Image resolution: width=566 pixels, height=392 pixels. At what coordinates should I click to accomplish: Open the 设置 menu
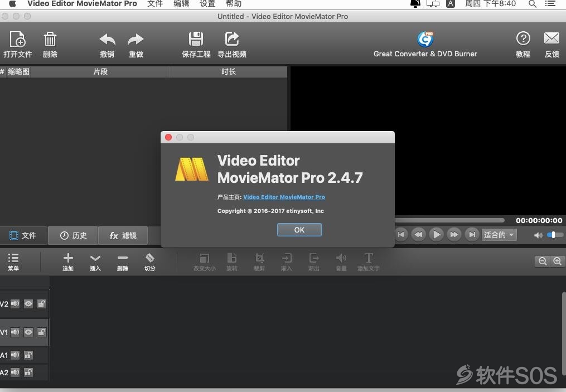coord(207,4)
